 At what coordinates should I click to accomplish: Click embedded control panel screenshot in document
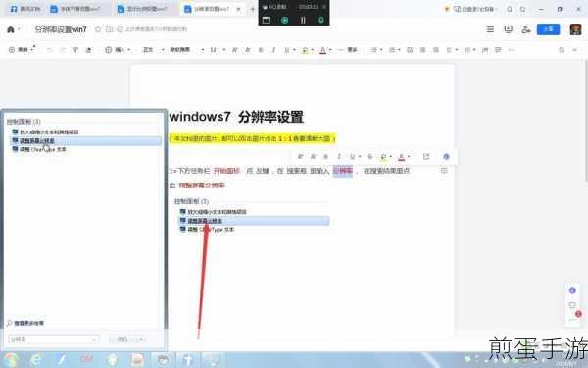(x=251, y=215)
